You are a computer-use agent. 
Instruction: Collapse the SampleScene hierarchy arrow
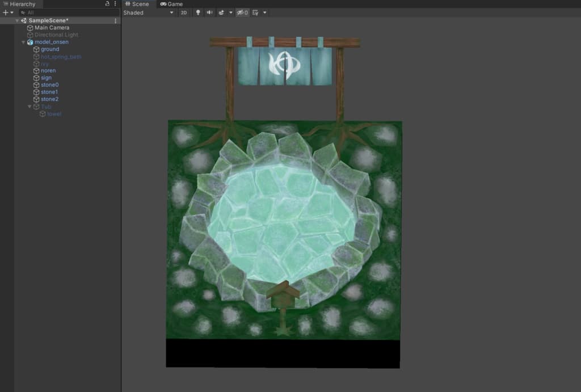[x=17, y=20]
